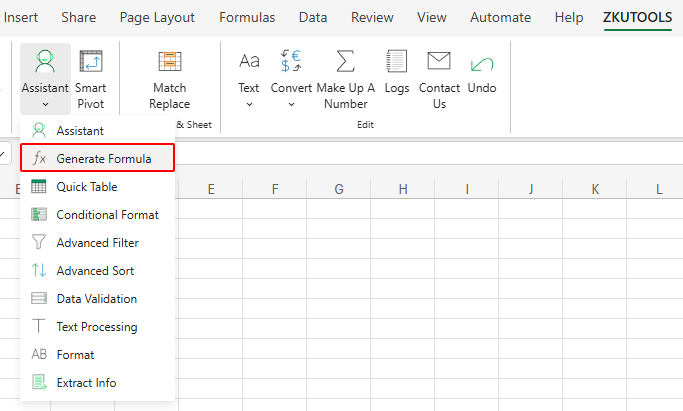683x411 pixels.
Task: Launch the Match Replace tool
Action: tap(169, 79)
